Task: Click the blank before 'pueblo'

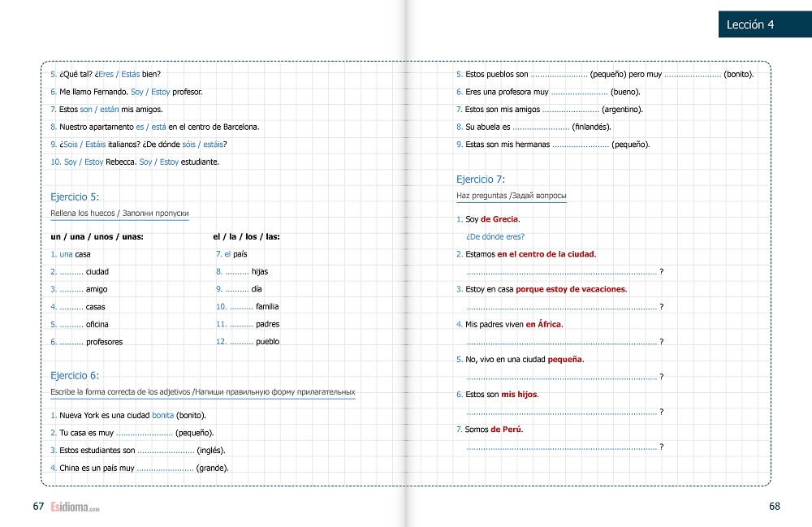Action: [241, 342]
